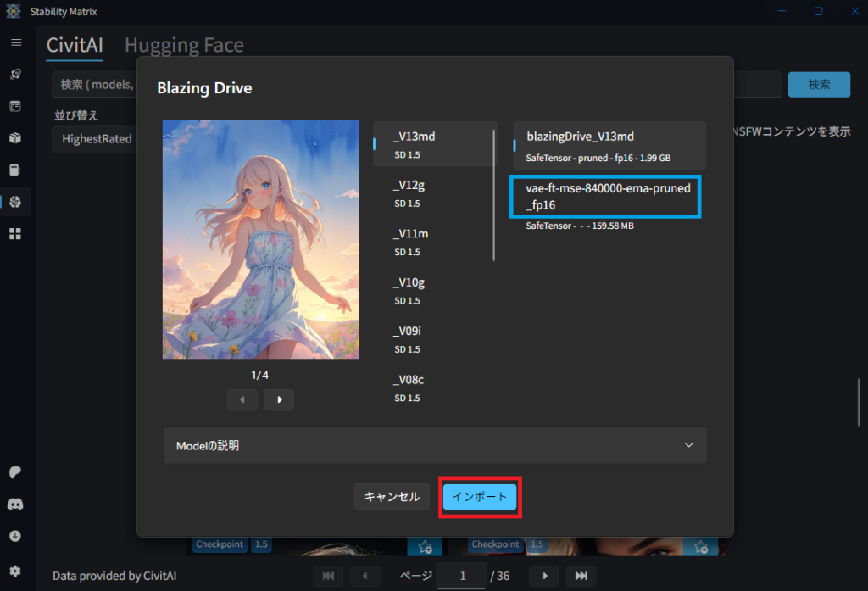This screenshot has height=591, width=868.
Task: Toggle NSFWコンテンツを表示 option
Action: [x=791, y=131]
